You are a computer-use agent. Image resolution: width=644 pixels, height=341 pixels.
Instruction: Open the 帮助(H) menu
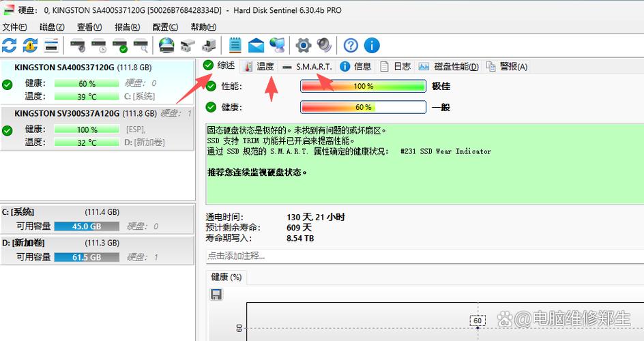tap(203, 27)
